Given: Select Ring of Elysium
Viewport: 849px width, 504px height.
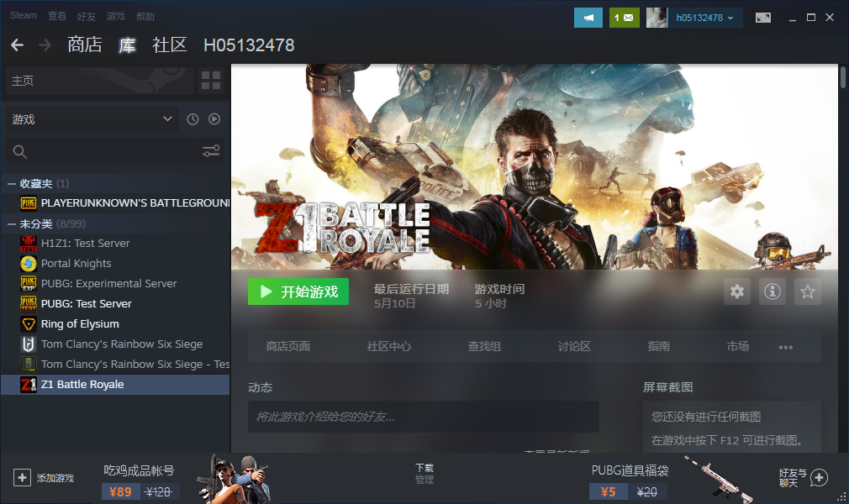Looking at the screenshot, I should point(80,323).
